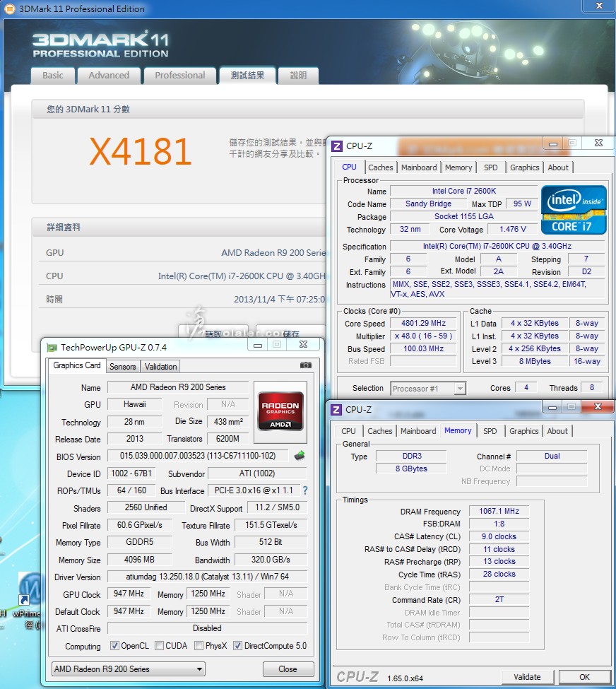Click the GPU value "Hawaii" in GPU-Z
The height and width of the screenshot is (689, 616).
(134, 404)
